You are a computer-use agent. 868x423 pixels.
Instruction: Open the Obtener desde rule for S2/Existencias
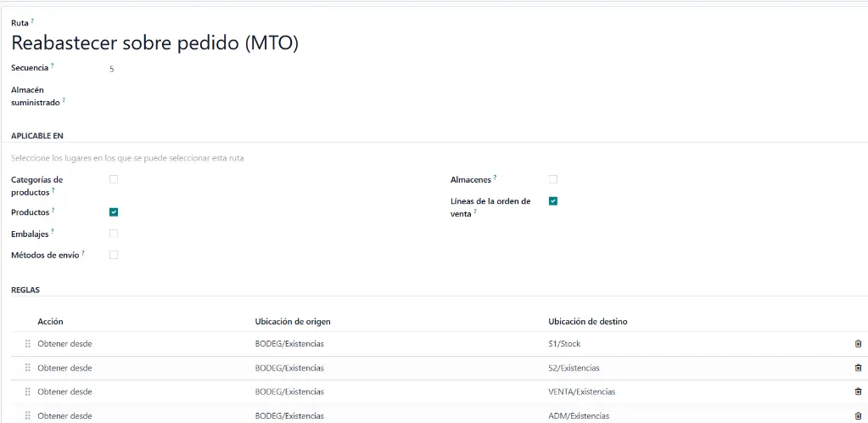(64, 368)
